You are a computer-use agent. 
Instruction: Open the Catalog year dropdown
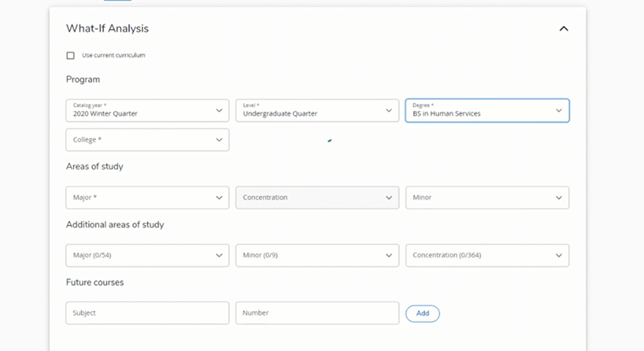(x=147, y=111)
